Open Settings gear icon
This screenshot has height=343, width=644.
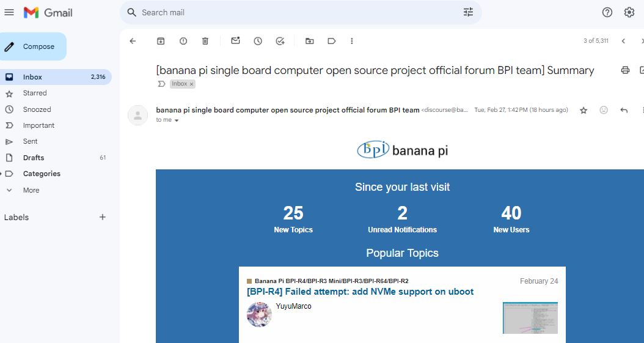(x=629, y=12)
